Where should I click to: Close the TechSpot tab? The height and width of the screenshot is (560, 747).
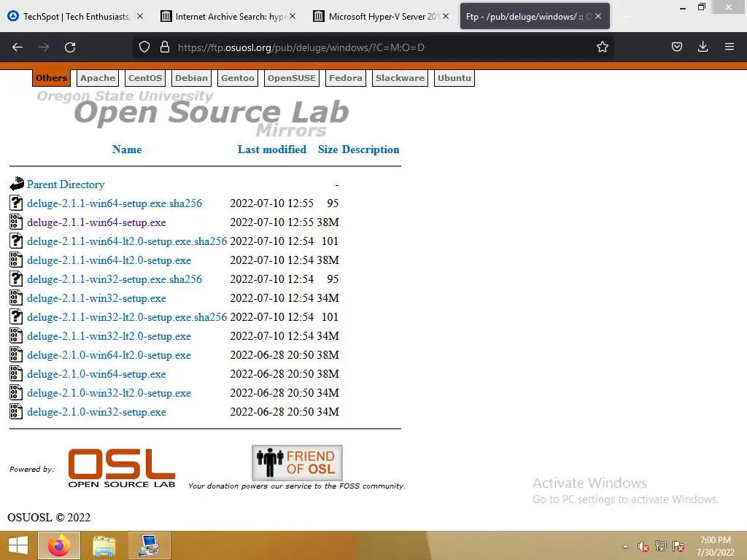coord(139,16)
